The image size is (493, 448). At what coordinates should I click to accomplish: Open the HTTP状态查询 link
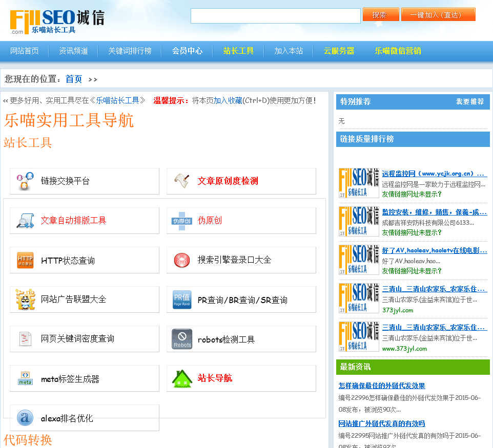(x=68, y=261)
